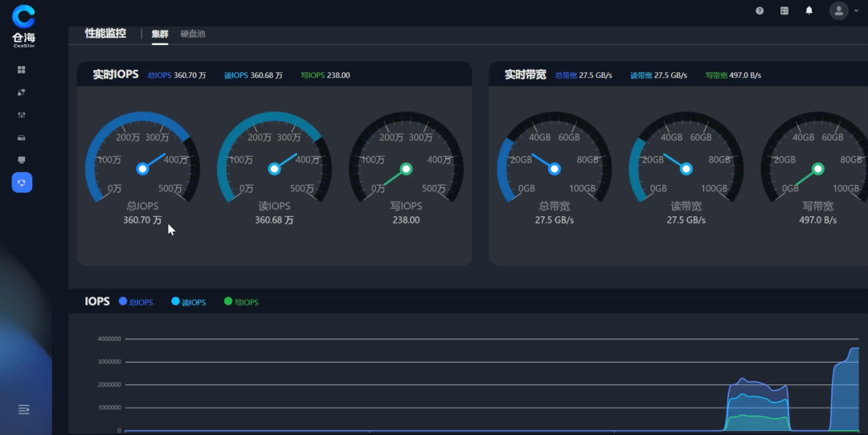The width and height of the screenshot is (868, 435).
Task: Click the user avatar
Action: pos(838,10)
